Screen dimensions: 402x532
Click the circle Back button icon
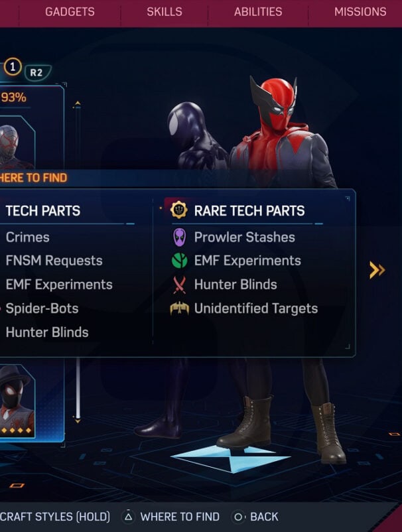[x=239, y=517]
